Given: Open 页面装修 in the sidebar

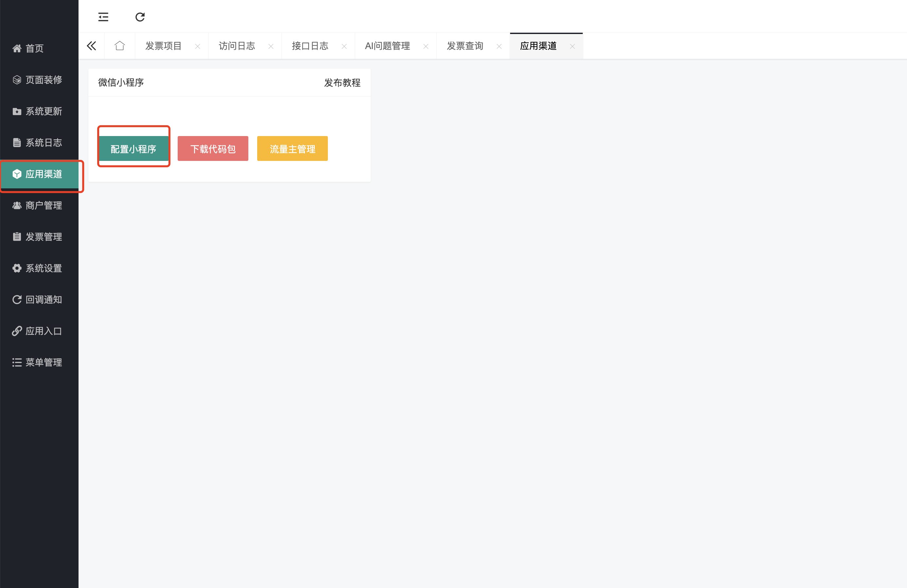Looking at the screenshot, I should point(43,80).
